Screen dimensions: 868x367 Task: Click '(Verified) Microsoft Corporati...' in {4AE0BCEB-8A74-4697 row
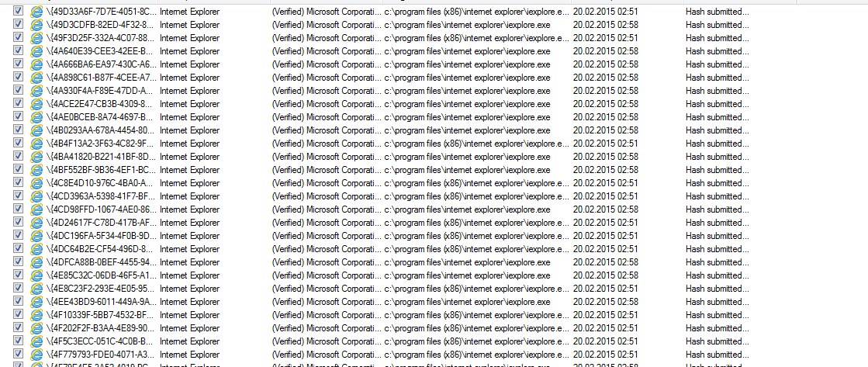(327, 117)
